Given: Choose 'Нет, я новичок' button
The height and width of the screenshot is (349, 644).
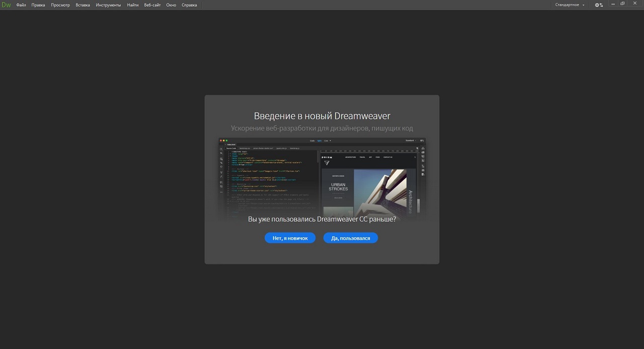Looking at the screenshot, I should coord(290,238).
